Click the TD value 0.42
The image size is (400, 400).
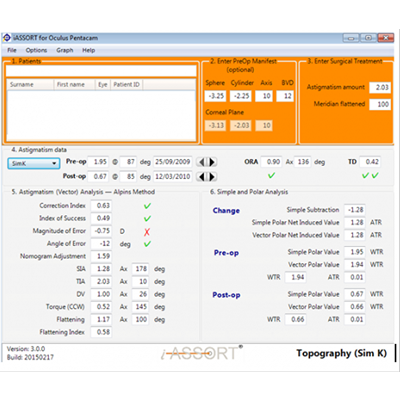(370, 162)
